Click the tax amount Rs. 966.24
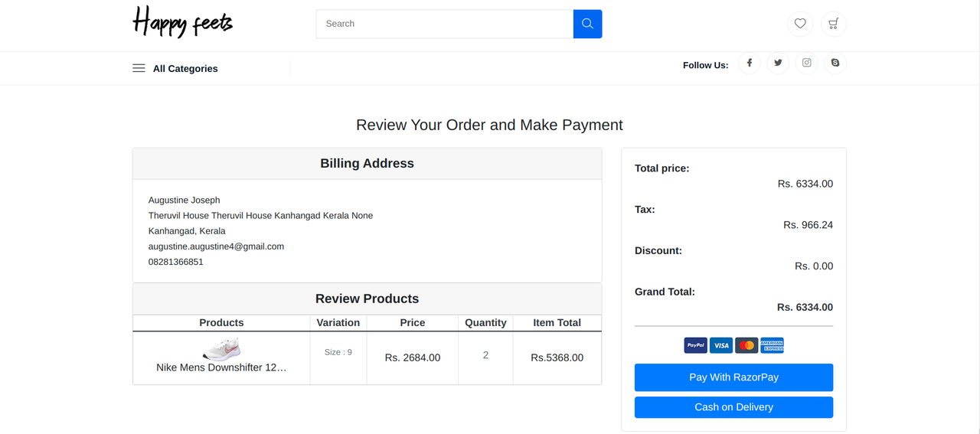 [x=808, y=225]
